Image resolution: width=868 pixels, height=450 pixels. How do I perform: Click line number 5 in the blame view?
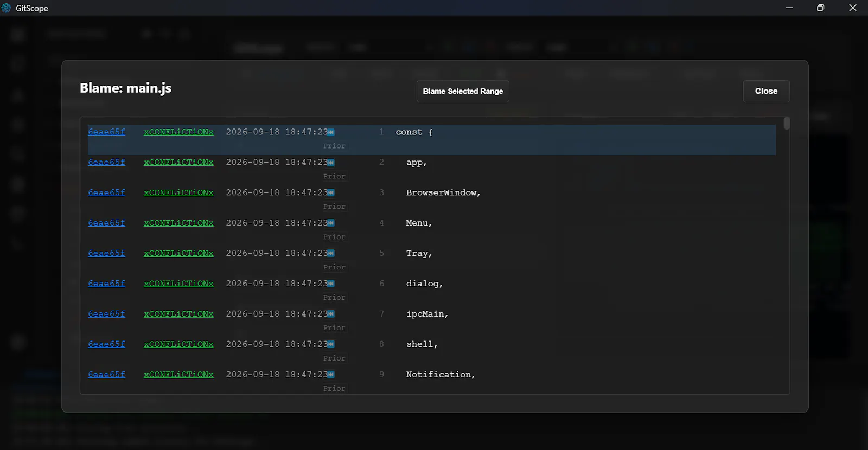[381, 253]
